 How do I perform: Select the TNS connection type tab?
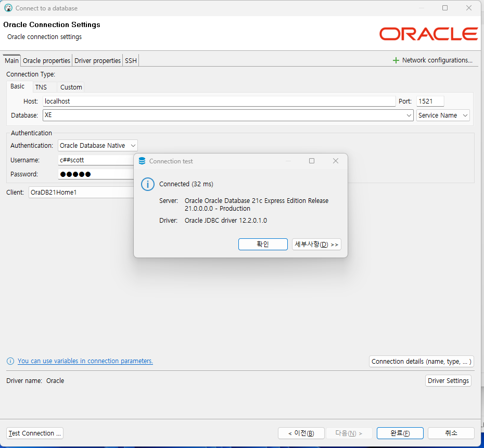tap(41, 87)
